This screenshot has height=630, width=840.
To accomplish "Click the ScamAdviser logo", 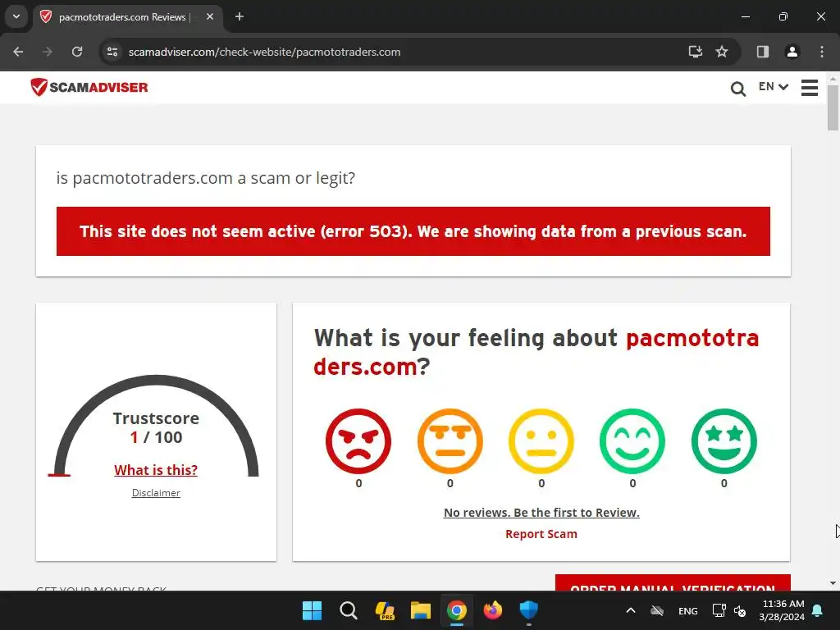I will point(89,87).
